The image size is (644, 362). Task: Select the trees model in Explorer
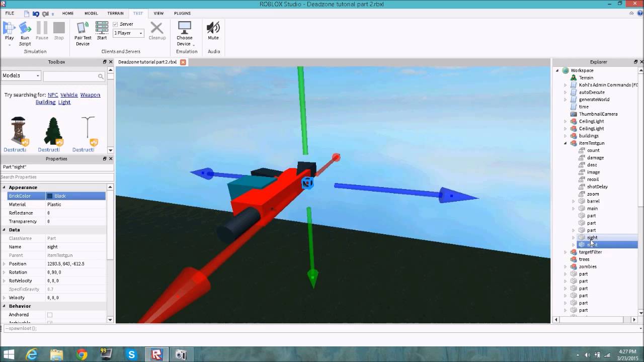tap(584, 259)
